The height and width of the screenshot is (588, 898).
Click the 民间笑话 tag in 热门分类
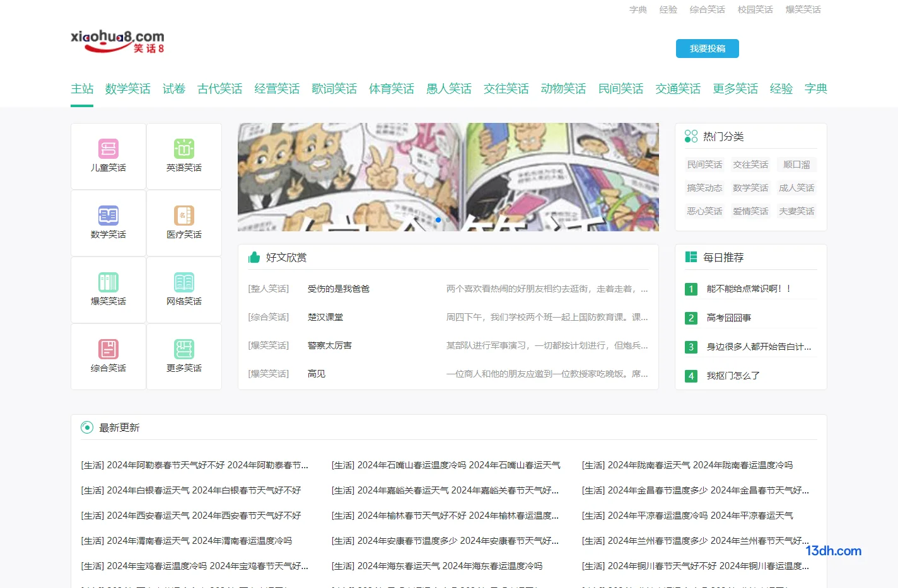704,164
